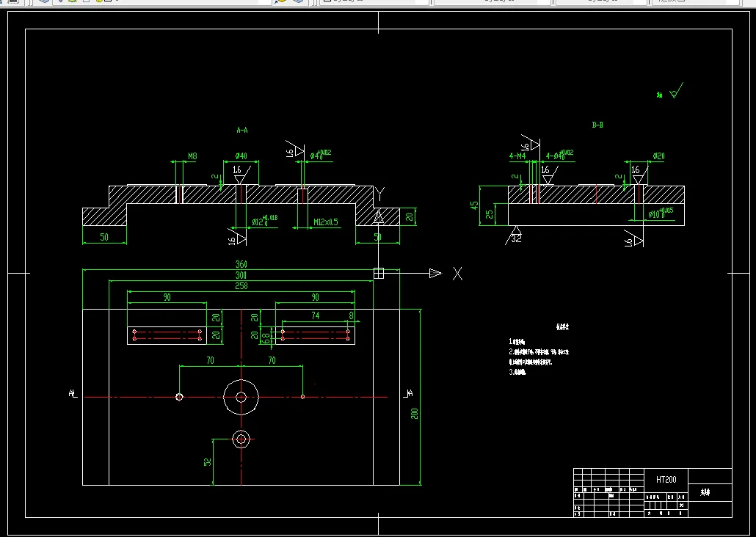
Task: Select the right A section cut mark
Action: tap(408, 394)
